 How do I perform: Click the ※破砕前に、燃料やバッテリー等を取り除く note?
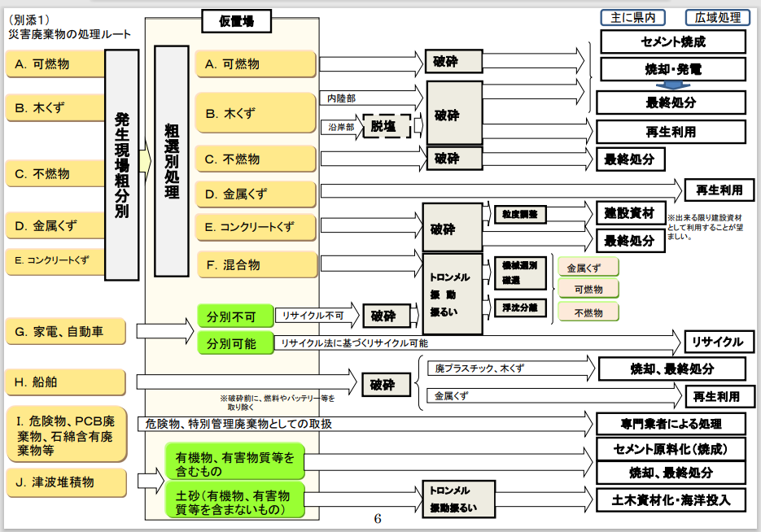pos(277,403)
